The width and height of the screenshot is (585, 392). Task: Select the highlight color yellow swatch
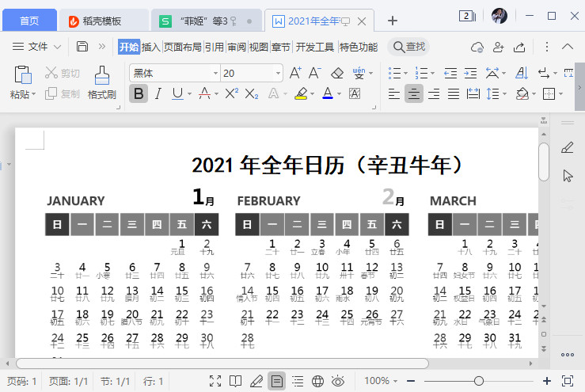coord(301,93)
